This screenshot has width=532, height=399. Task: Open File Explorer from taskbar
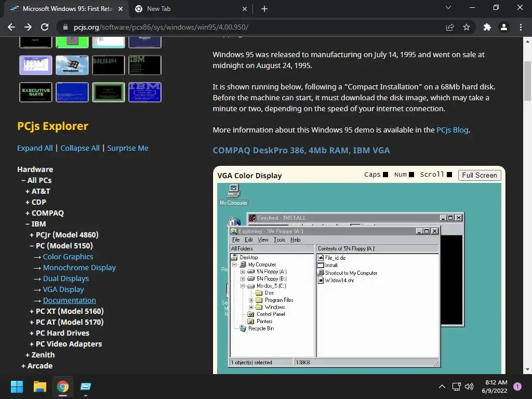[x=39, y=387]
